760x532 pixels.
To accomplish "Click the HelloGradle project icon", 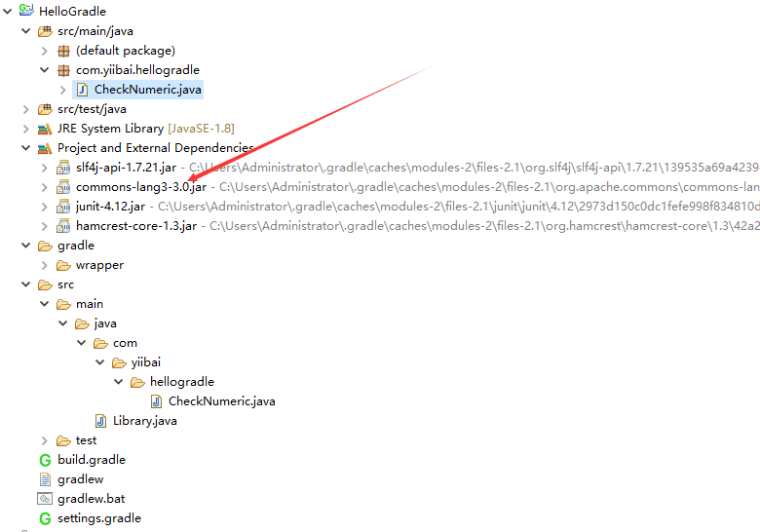I will tap(26, 10).
